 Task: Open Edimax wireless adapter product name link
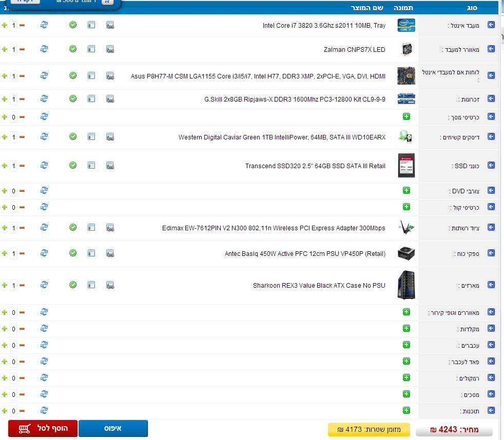[x=274, y=228]
